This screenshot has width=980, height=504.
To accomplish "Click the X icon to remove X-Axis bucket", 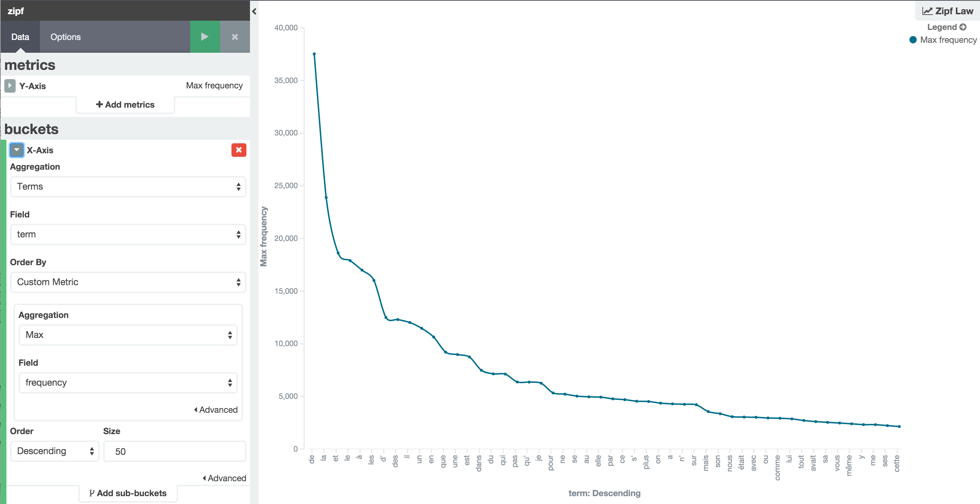I will tap(238, 150).
